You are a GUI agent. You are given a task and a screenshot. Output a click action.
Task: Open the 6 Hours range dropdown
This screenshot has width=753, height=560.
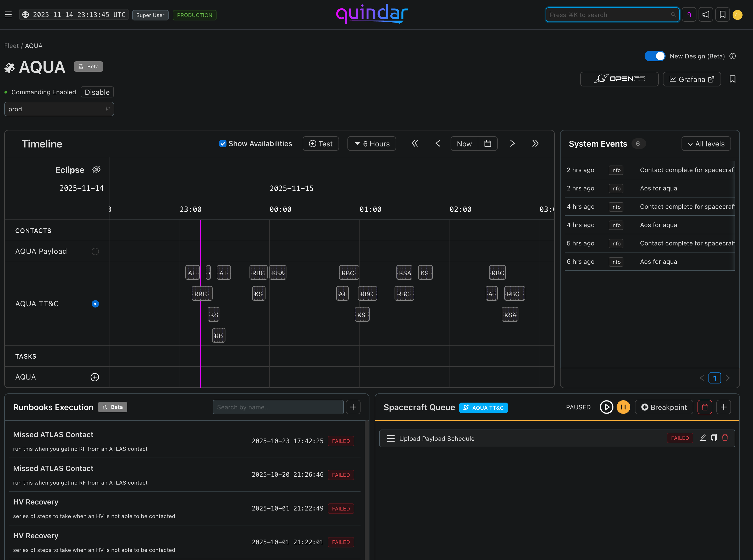372,144
